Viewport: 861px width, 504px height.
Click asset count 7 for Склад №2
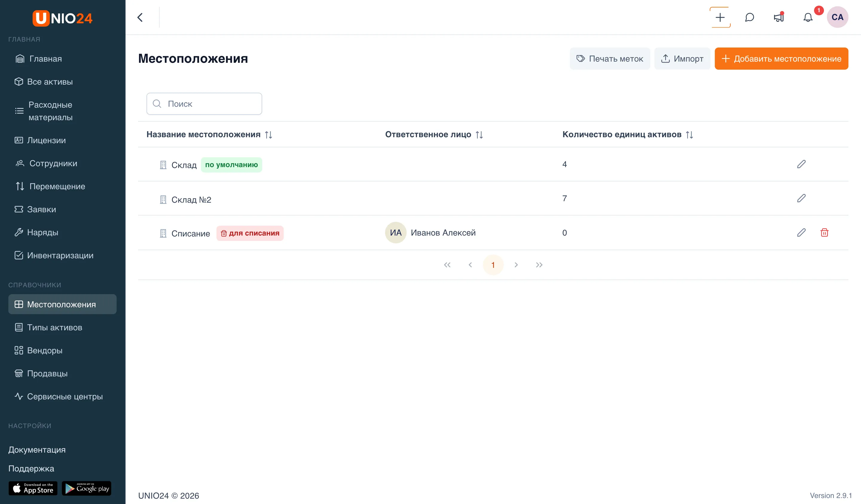coord(564,198)
